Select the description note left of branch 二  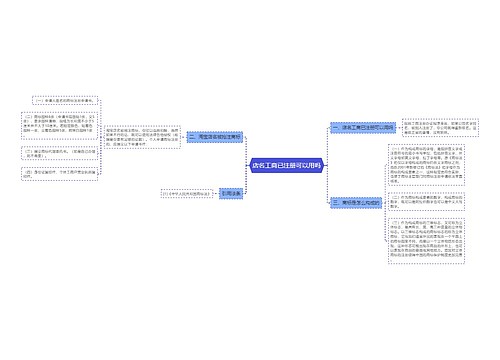point(142,137)
